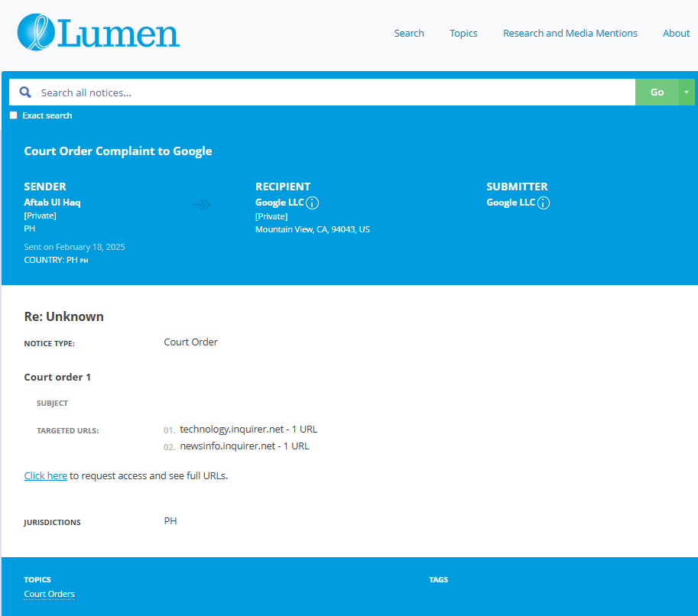Click 'Mountain View, CA, 94043, US' address
698x616 pixels.
click(313, 230)
